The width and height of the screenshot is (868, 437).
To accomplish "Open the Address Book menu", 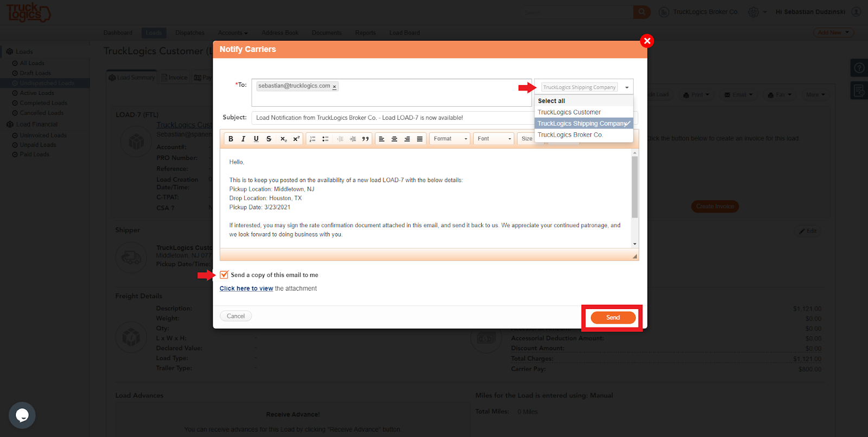I will (x=280, y=33).
